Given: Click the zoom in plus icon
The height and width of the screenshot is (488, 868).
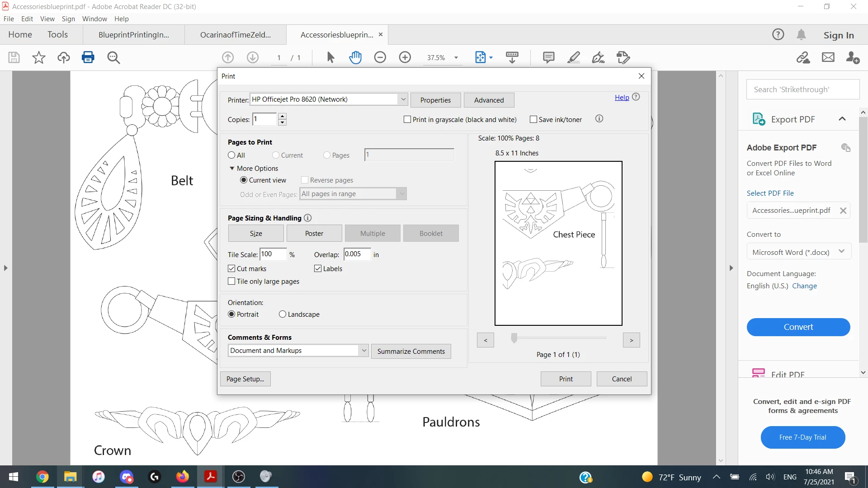Looking at the screenshot, I should (x=405, y=57).
